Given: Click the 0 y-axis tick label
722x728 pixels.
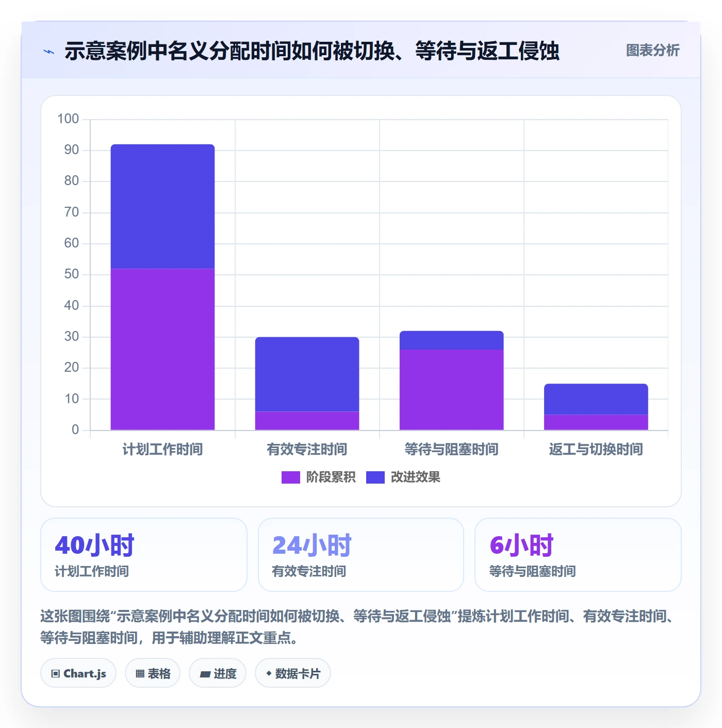Looking at the screenshot, I should tap(75, 429).
